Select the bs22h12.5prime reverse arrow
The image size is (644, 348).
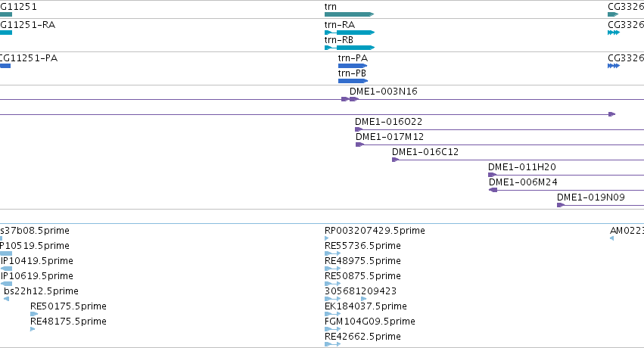click(6, 299)
